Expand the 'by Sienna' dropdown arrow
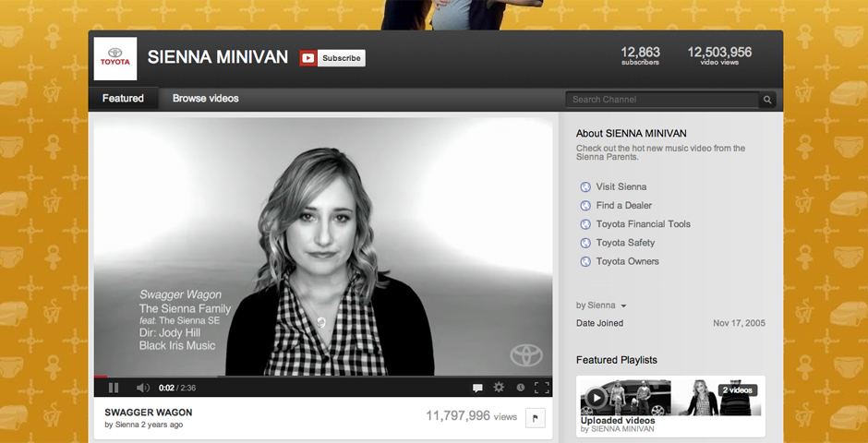The image size is (868, 443). [623, 305]
